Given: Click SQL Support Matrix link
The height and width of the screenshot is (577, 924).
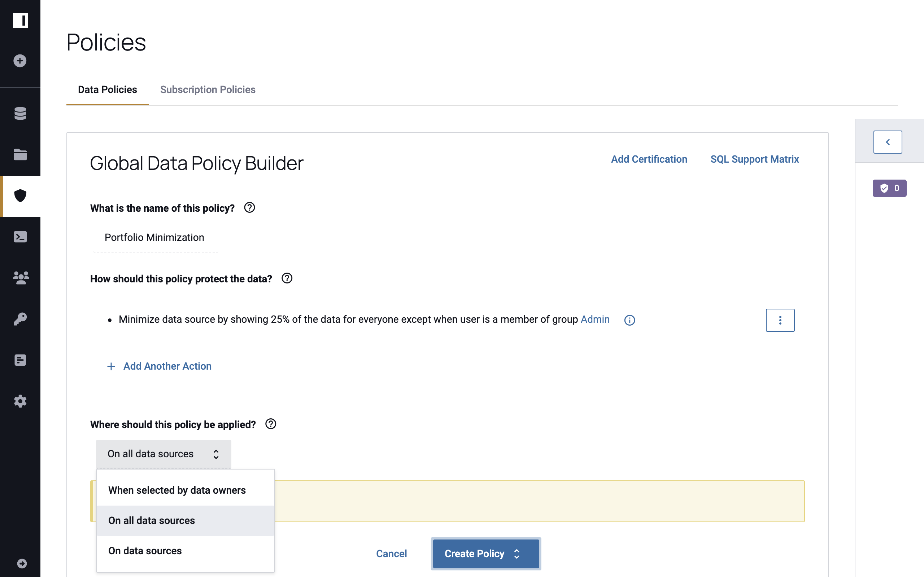Looking at the screenshot, I should pos(755,159).
